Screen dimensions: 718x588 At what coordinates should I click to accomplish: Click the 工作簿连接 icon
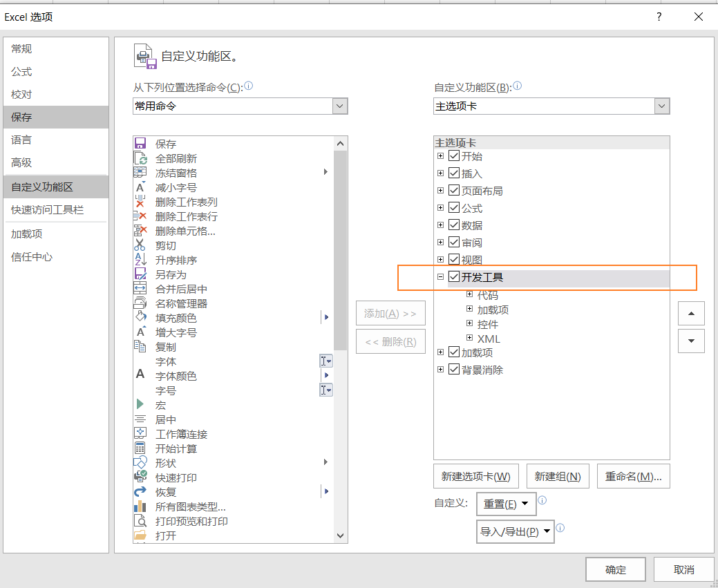tap(140, 433)
